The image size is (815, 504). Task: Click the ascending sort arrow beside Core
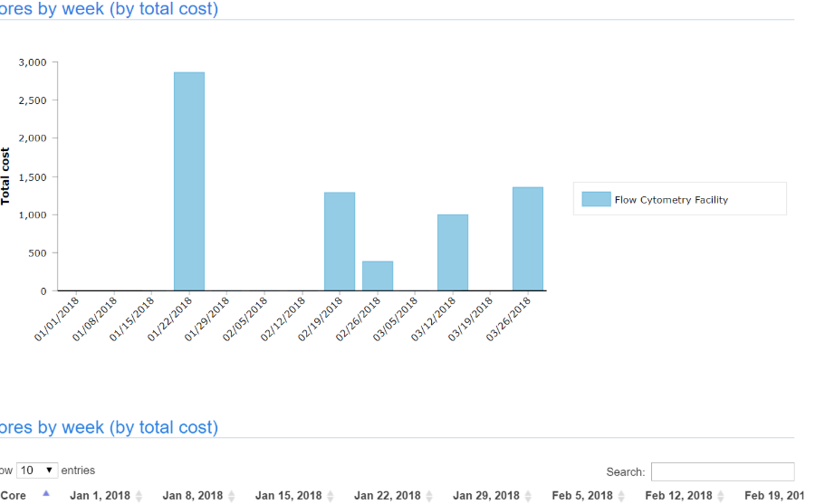click(46, 494)
